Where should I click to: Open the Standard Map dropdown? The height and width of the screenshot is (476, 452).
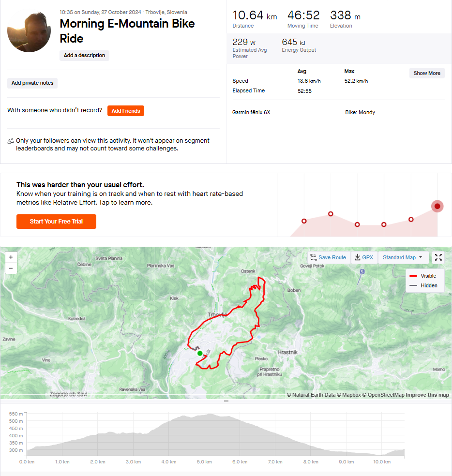tap(403, 257)
